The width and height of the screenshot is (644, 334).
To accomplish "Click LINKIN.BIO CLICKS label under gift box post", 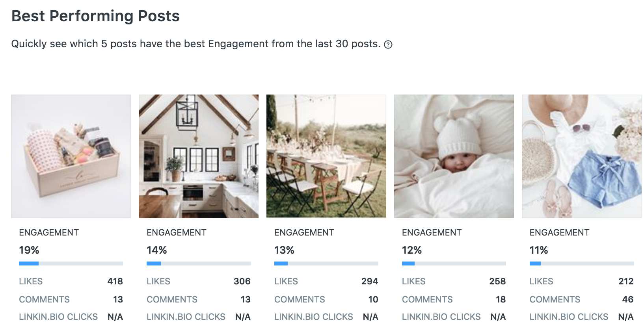I will pos(58,317).
